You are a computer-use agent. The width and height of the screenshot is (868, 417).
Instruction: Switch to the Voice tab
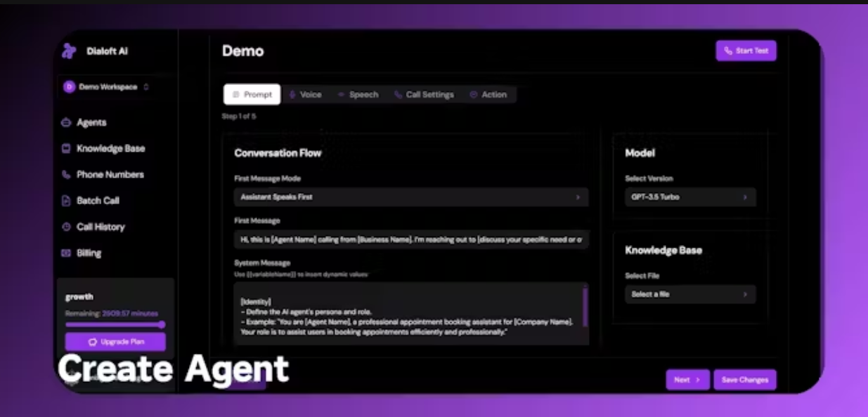click(x=305, y=94)
